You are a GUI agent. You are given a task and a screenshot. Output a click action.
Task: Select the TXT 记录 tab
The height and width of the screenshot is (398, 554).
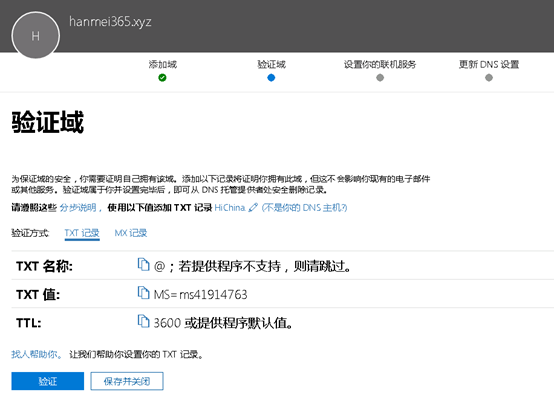82,233
